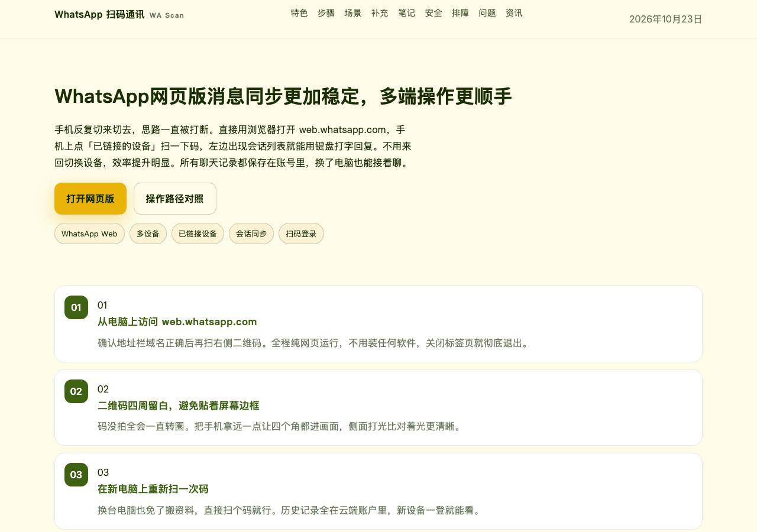The height and width of the screenshot is (532, 757).
Task: Jump to the 笔记 section
Action: pyautogui.click(x=407, y=13)
